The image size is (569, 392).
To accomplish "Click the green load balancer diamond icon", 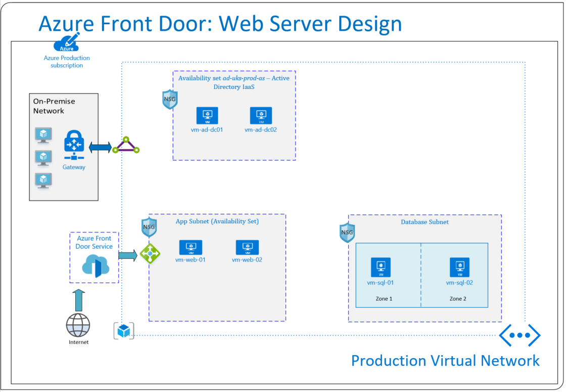I will 150,254.
